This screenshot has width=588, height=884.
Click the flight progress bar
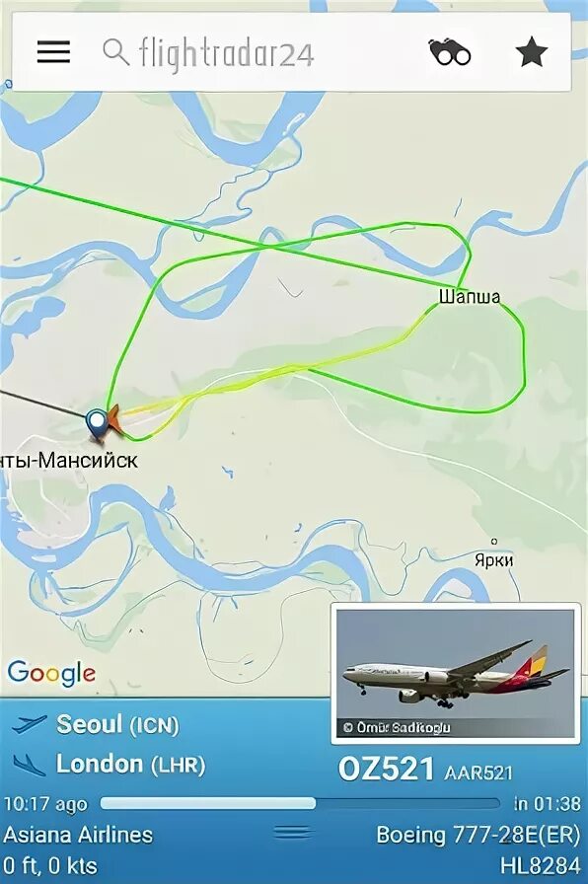[300, 803]
